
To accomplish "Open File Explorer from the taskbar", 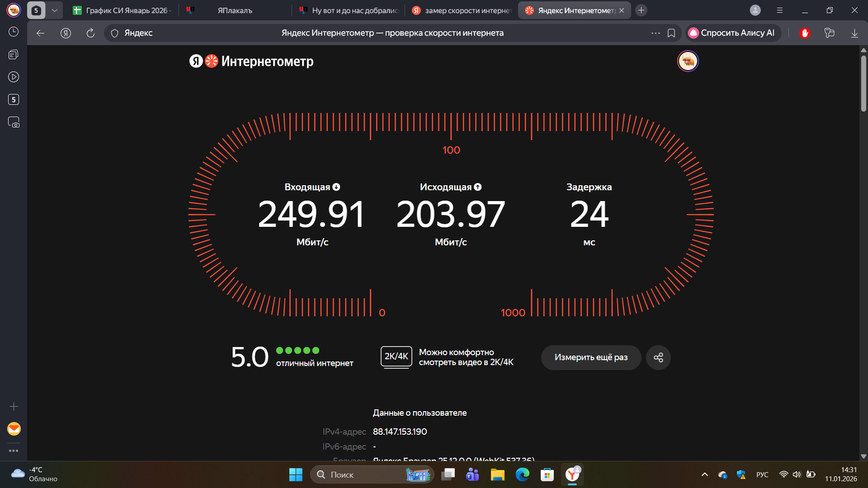I will pos(497,474).
